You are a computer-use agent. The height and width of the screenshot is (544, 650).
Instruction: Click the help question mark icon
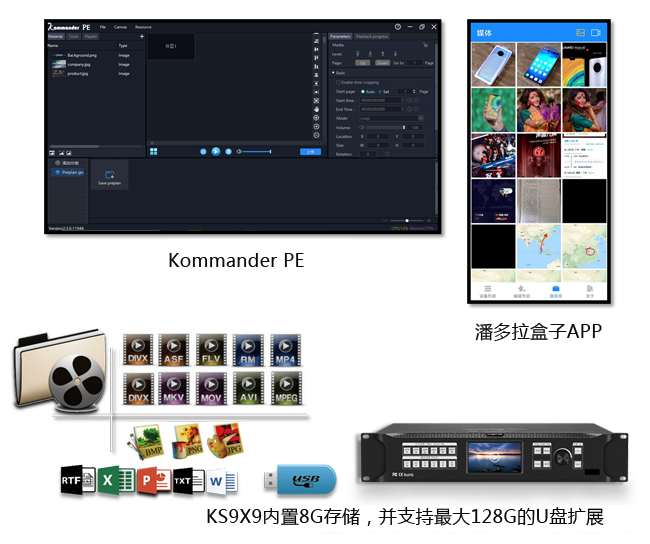click(x=398, y=27)
